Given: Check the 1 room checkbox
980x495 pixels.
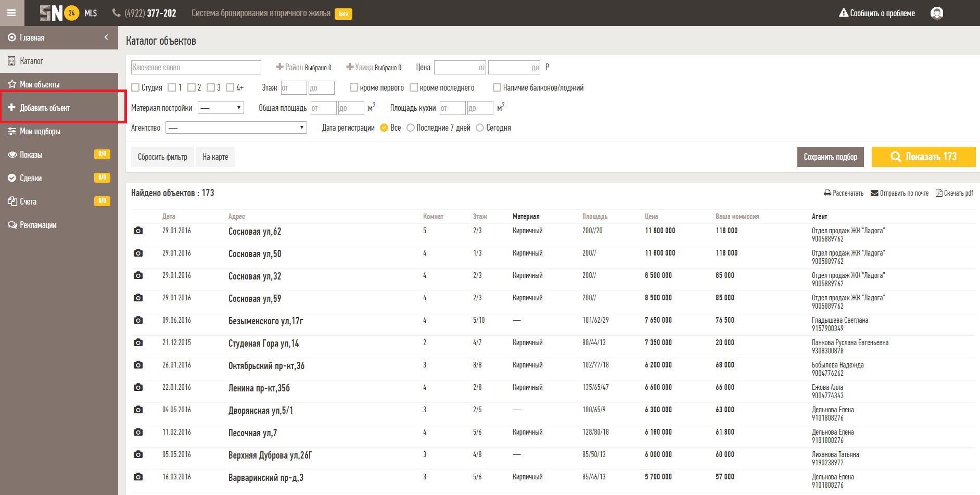Looking at the screenshot, I should point(172,87).
